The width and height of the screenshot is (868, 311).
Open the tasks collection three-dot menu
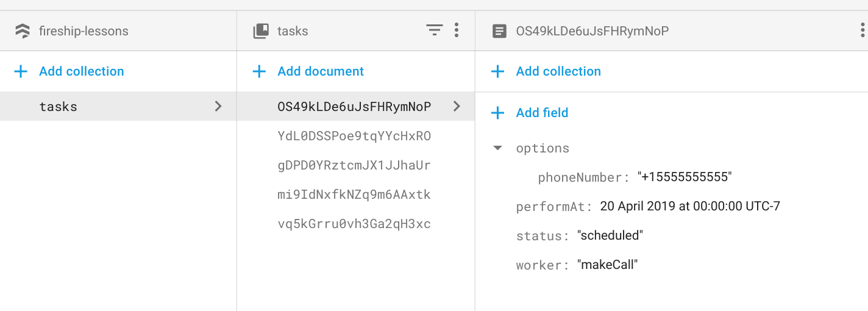coord(457,30)
